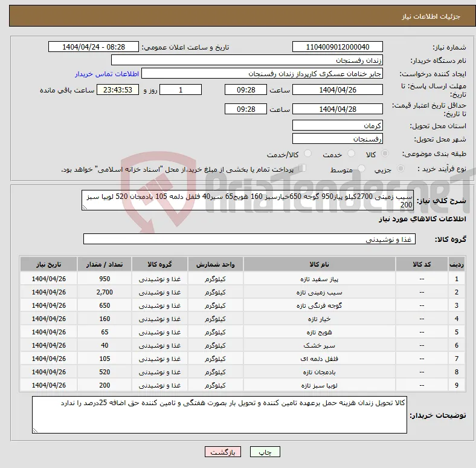The height and width of the screenshot is (468, 476).
Task: Click the need number field 1104009012000040
Action: (338, 47)
